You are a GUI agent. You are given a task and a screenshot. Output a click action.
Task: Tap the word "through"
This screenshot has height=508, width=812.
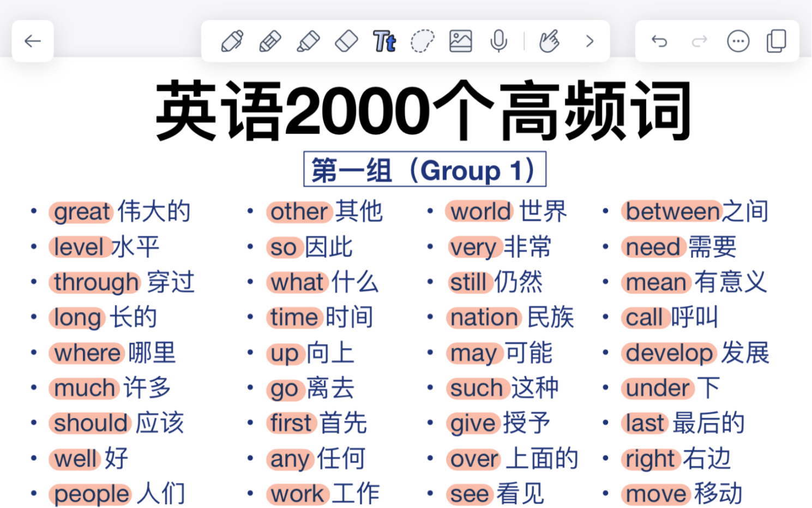(x=96, y=283)
